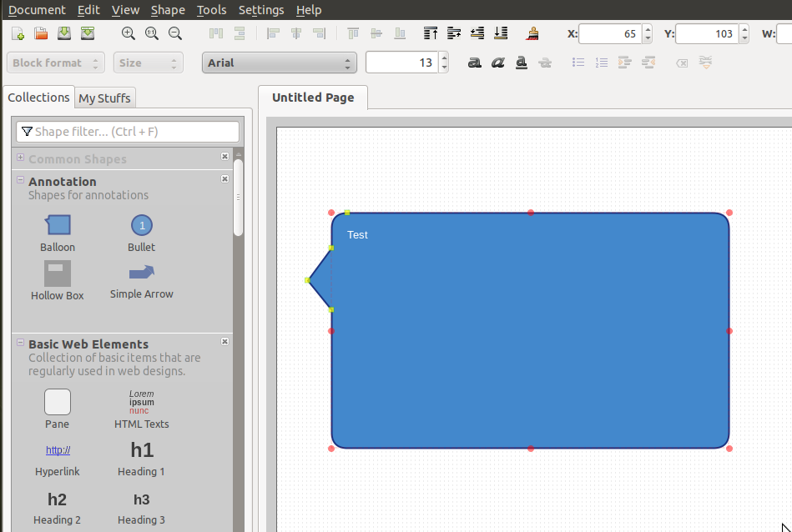Open the View menu
Viewport: 792px width, 532px height.
click(125, 10)
